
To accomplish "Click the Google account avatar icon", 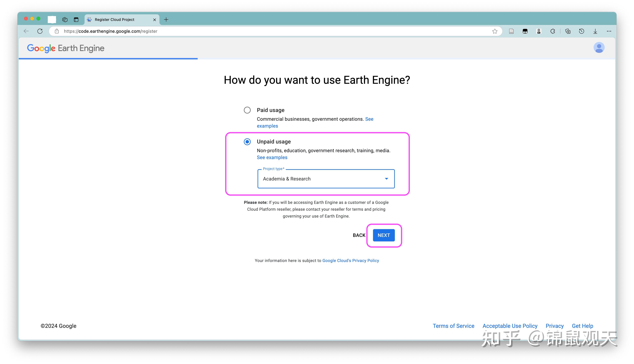I will (x=599, y=48).
